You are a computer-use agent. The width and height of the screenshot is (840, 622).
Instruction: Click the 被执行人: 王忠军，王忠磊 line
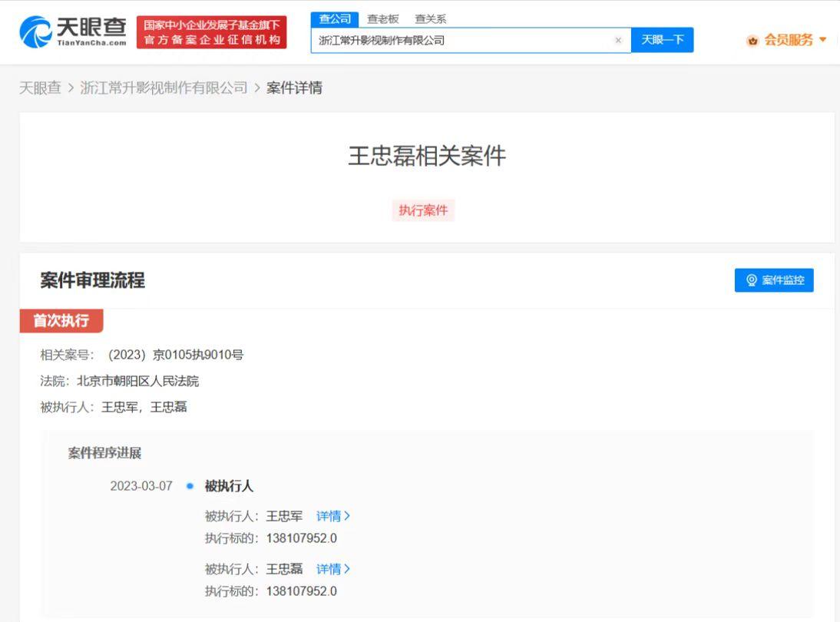click(x=114, y=407)
